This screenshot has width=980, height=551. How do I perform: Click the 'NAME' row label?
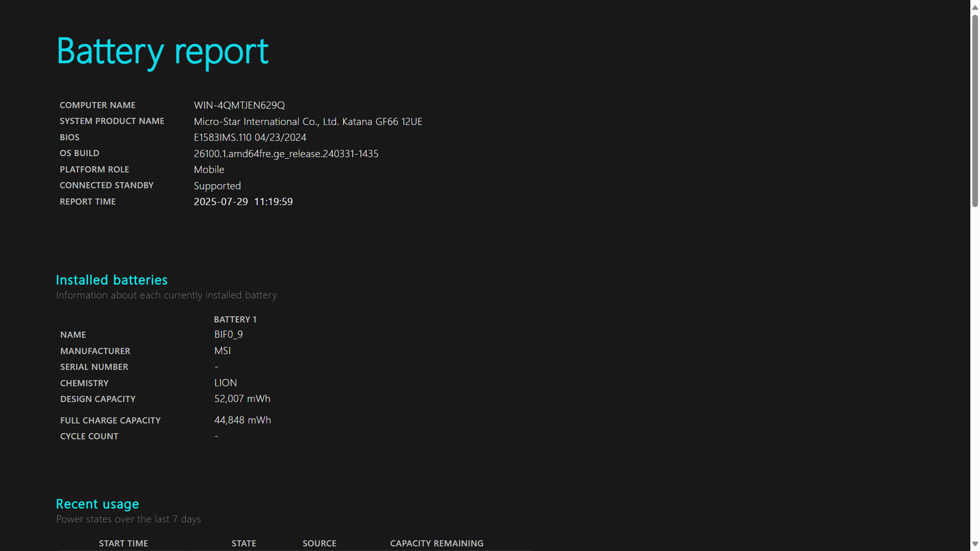73,335
